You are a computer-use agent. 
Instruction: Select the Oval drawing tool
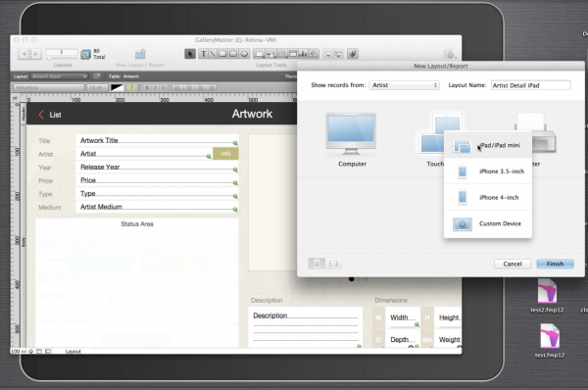click(x=244, y=54)
